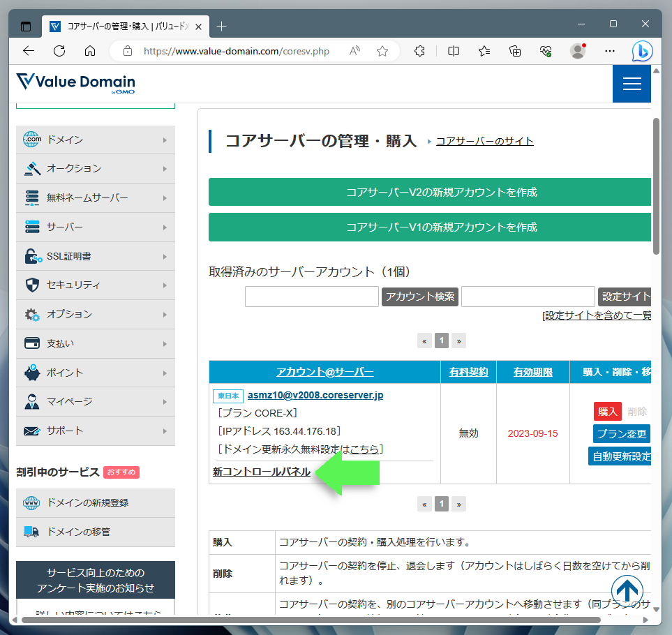This screenshot has width=672, height=635.
Task: Click the favorites star in address bar
Action: coord(382,51)
